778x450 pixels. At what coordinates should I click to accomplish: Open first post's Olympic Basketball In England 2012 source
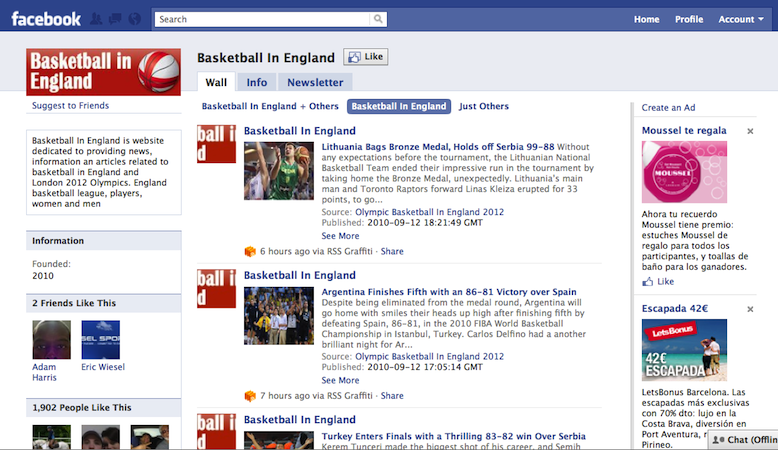click(x=429, y=212)
